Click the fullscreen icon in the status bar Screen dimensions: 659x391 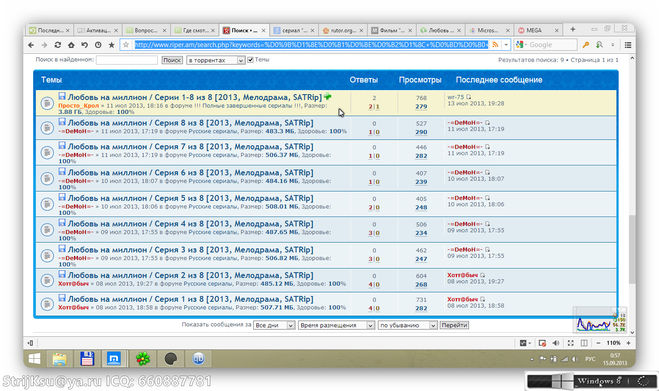click(570, 343)
